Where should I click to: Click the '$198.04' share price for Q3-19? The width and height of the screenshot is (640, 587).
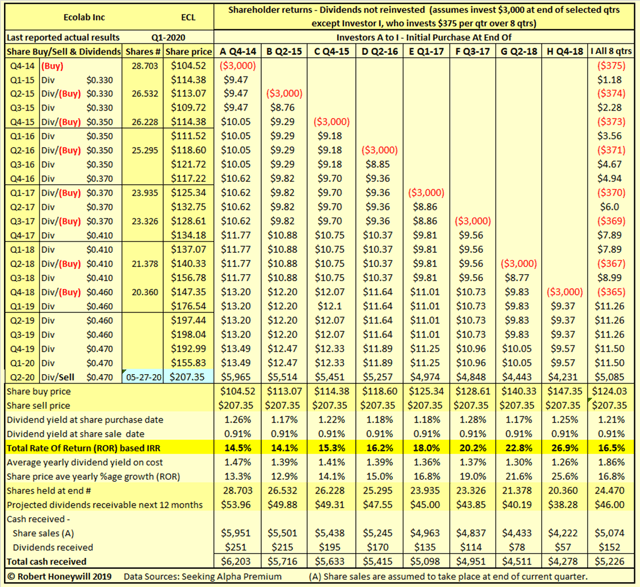click(188, 334)
